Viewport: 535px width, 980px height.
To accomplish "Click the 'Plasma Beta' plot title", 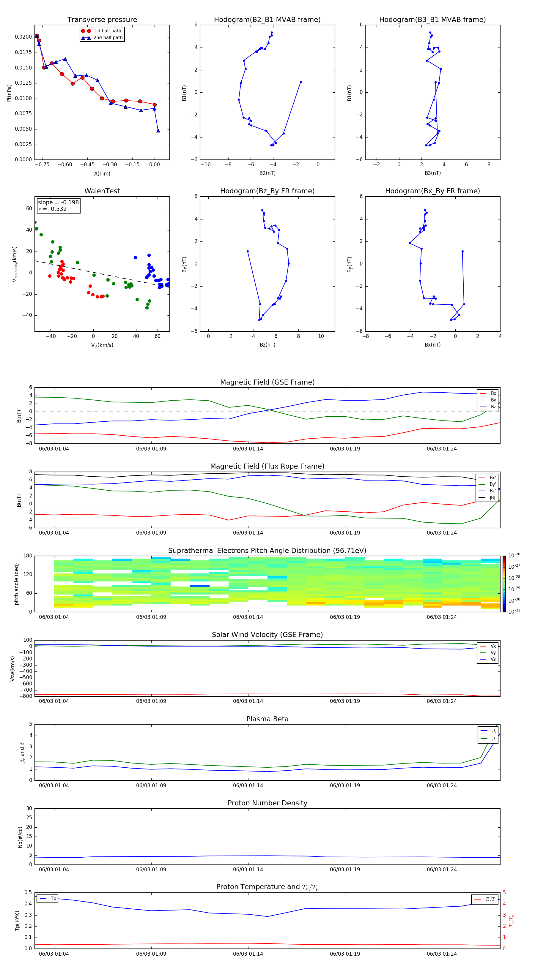I will [x=267, y=719].
